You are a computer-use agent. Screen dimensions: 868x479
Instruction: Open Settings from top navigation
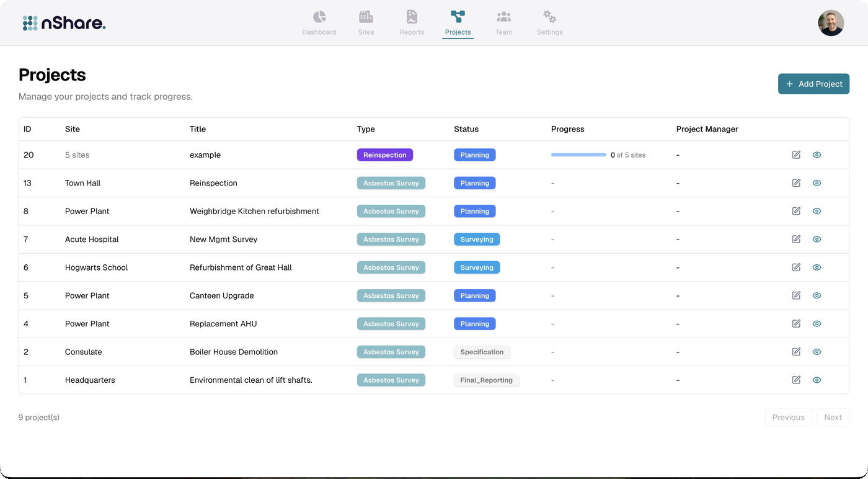(549, 24)
